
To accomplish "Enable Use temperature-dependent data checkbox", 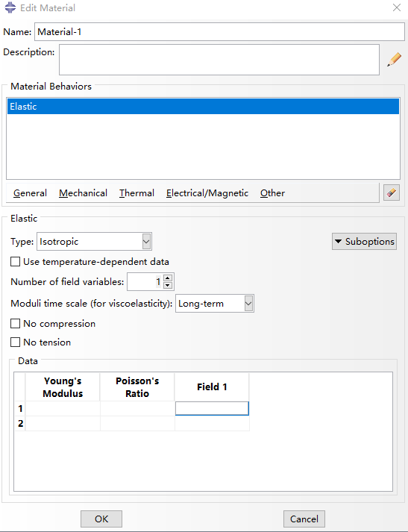I will (x=15, y=262).
